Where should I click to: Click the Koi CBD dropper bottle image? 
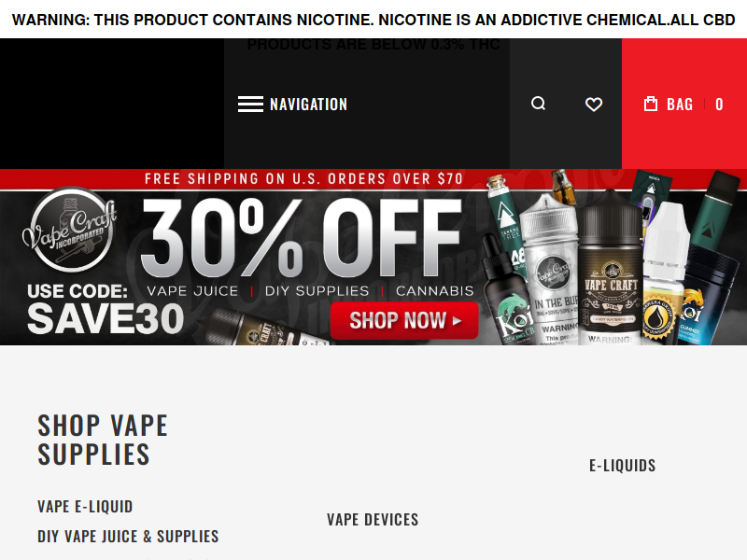(505, 290)
